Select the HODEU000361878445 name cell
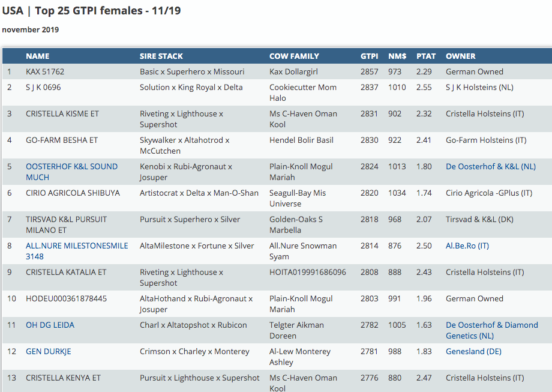The width and height of the screenshot is (552, 392). tap(66, 299)
